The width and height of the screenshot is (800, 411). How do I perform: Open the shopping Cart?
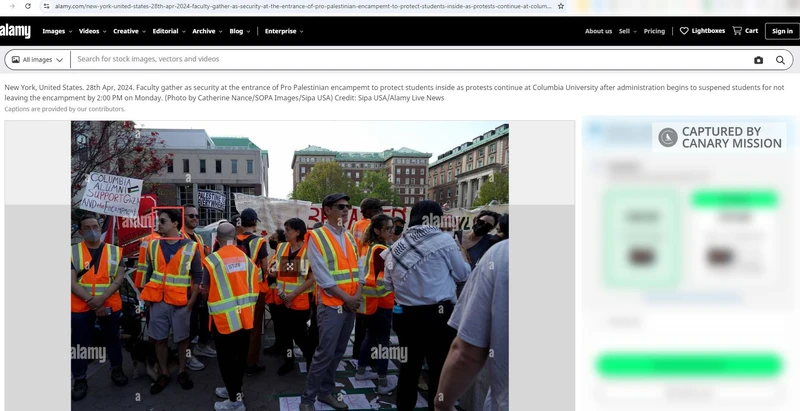click(x=745, y=31)
